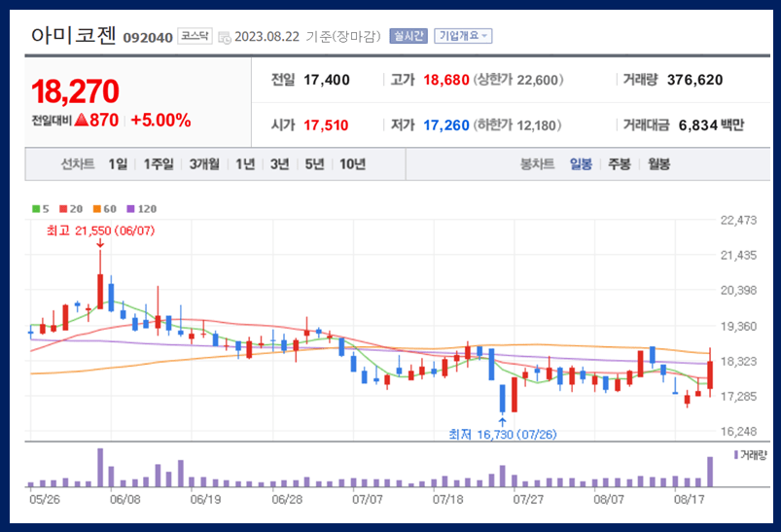Select the 3년 line chart tab

(279, 164)
